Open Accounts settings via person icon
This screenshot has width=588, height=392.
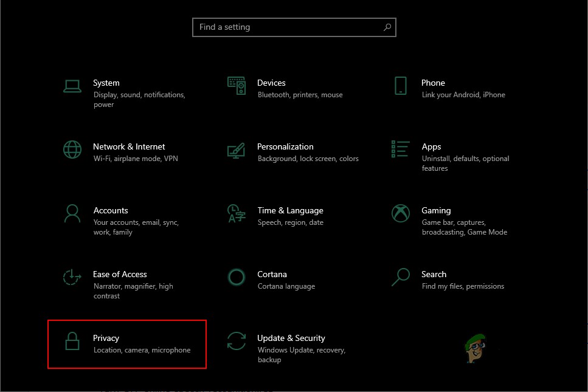[x=72, y=213]
